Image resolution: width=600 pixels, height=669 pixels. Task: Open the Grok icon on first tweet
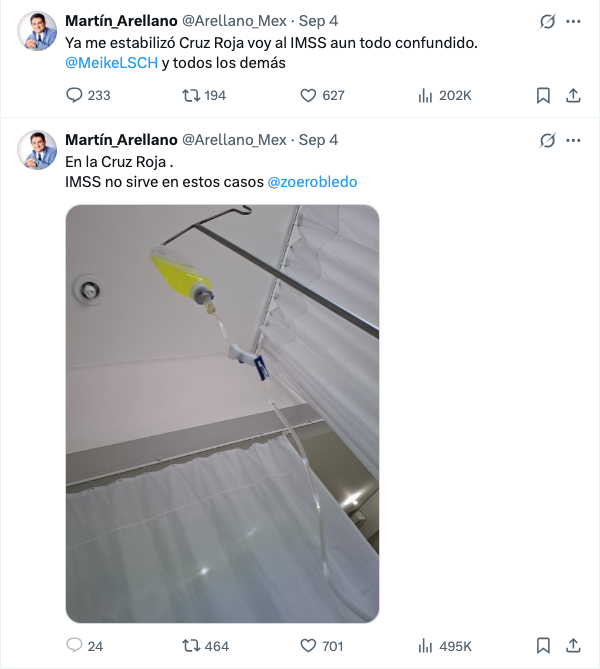pyautogui.click(x=547, y=21)
